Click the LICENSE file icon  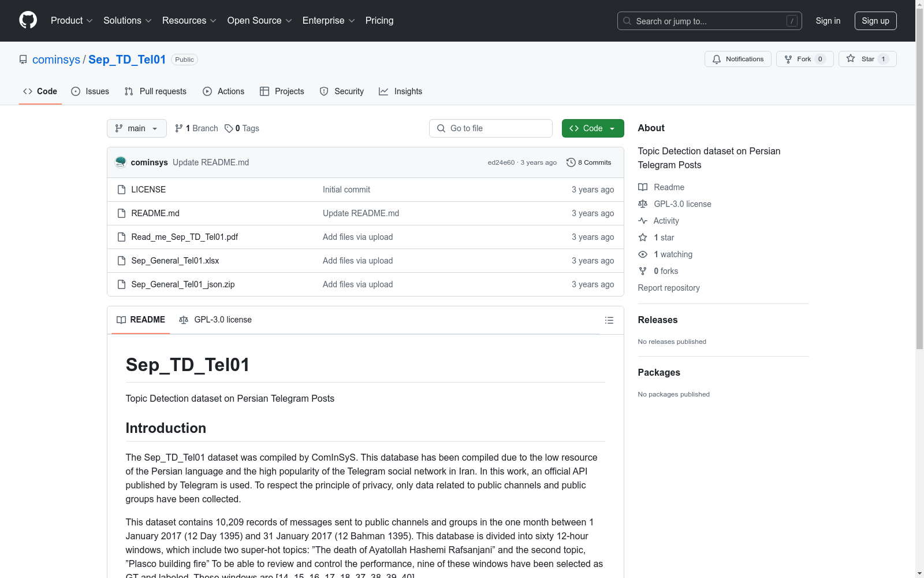(121, 190)
